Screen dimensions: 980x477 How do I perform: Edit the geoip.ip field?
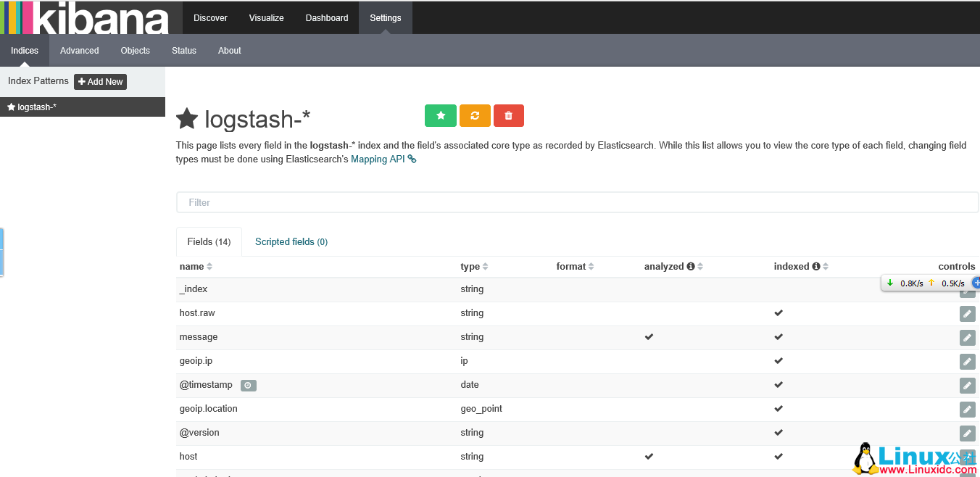(967, 361)
